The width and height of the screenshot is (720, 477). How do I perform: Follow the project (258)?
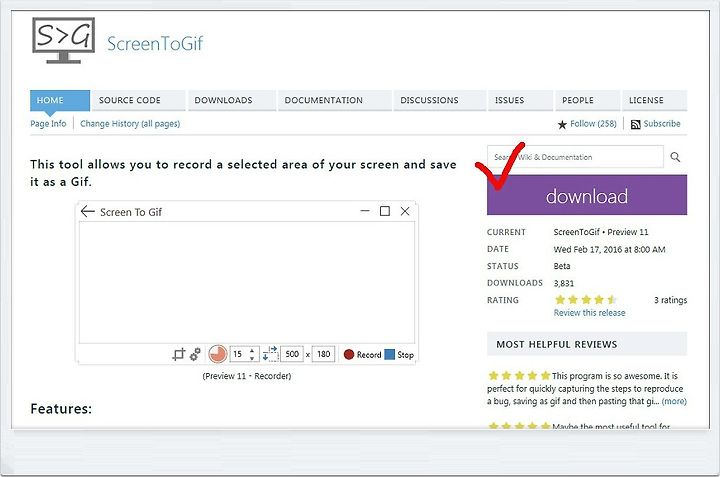(x=593, y=123)
